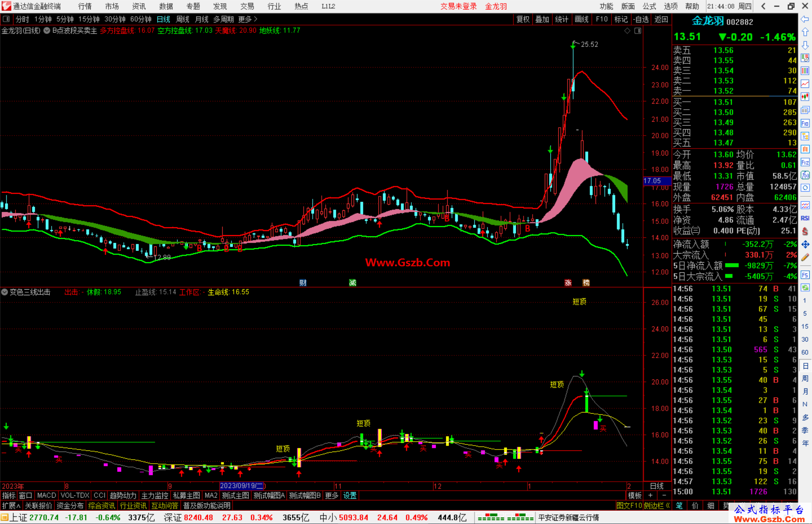Collapse the 侧边栏 sidebar
This screenshot has height=524, width=812.
pos(657,506)
